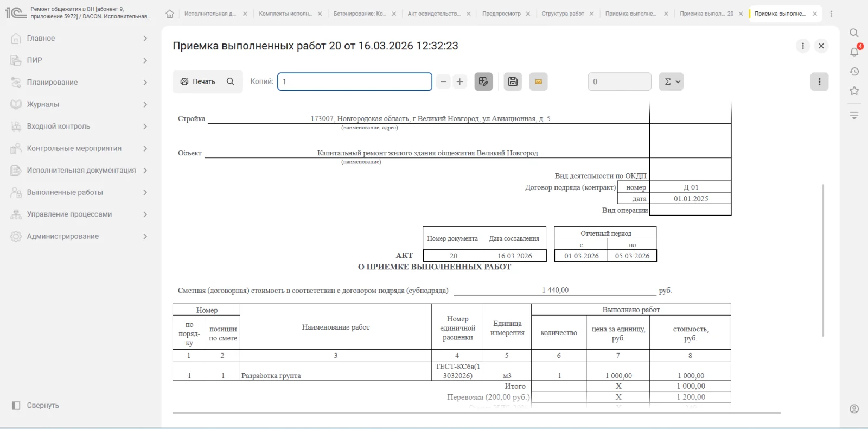Switch to the Комплекты исполн... tab
The image size is (868, 429).
pos(286,14)
